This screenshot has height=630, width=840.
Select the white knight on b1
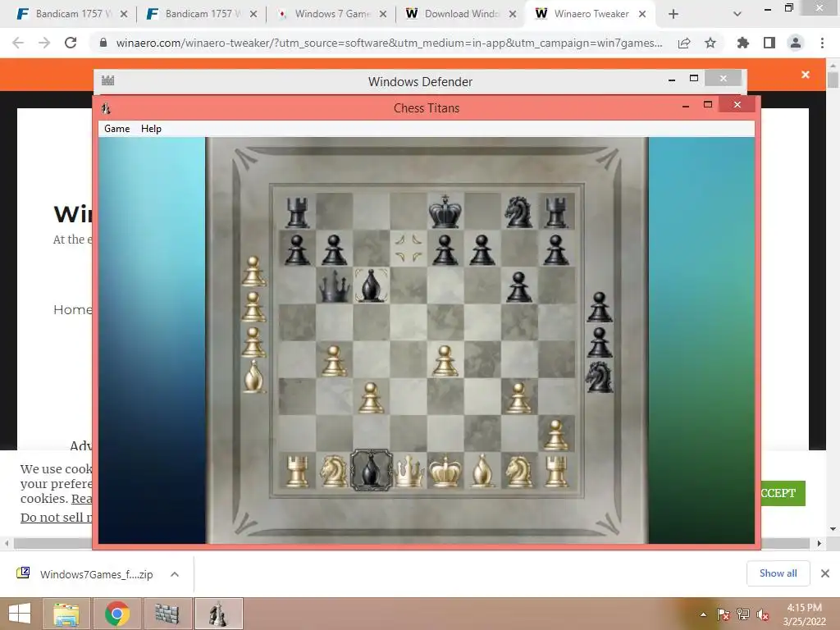pos(335,472)
